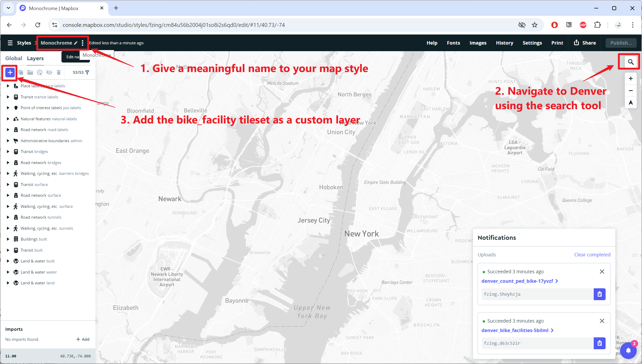
Task: Copy tileset ID fzing.5hoyhzja
Action: (x=600, y=294)
